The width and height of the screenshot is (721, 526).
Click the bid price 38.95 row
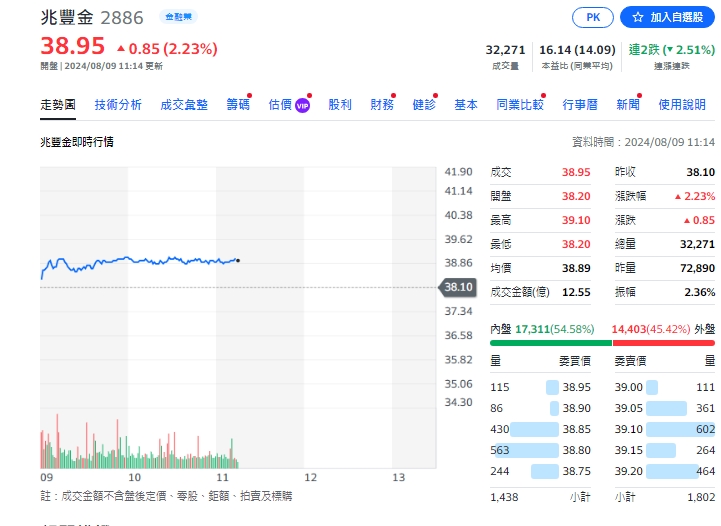click(540, 387)
